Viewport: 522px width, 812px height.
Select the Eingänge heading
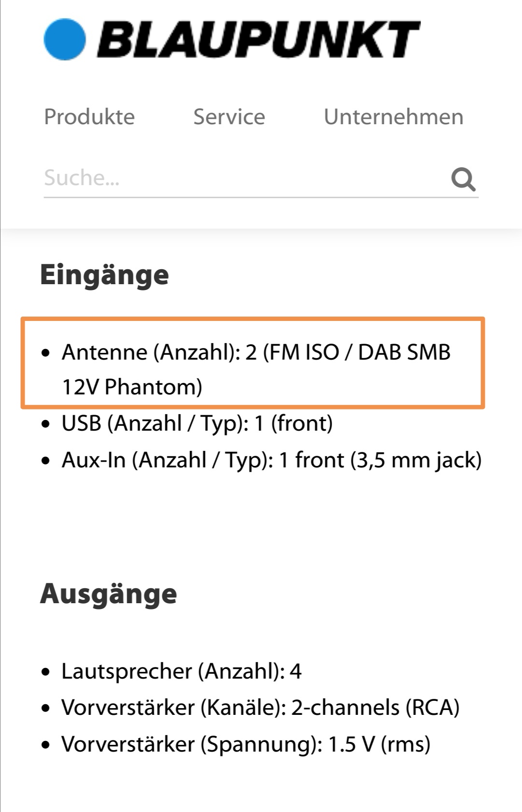click(x=104, y=275)
